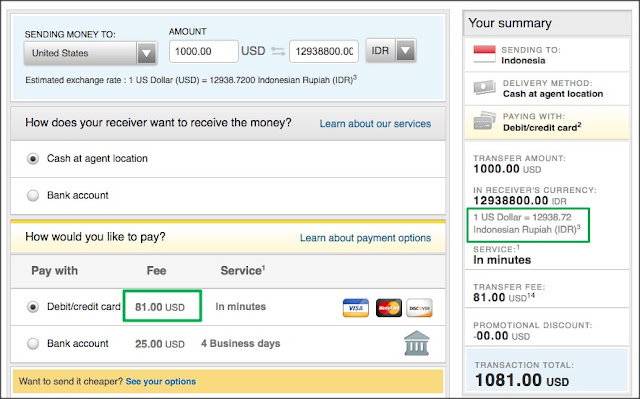Click the credit cards paying-with icon
The height and width of the screenshot is (399, 640).
(x=484, y=121)
